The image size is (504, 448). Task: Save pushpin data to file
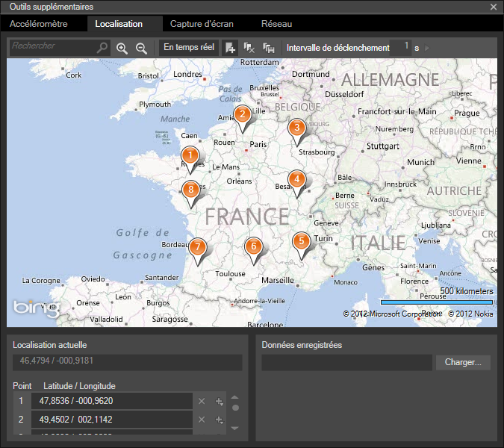coord(268,48)
